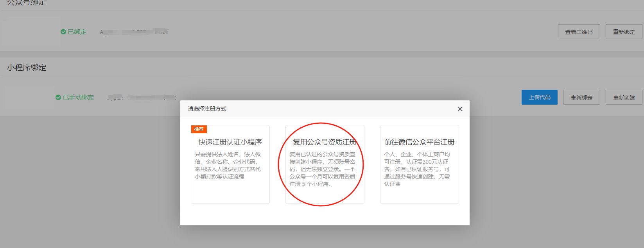Click the 小程序绑定 section heading
This screenshot has height=248, width=644.
(27, 68)
